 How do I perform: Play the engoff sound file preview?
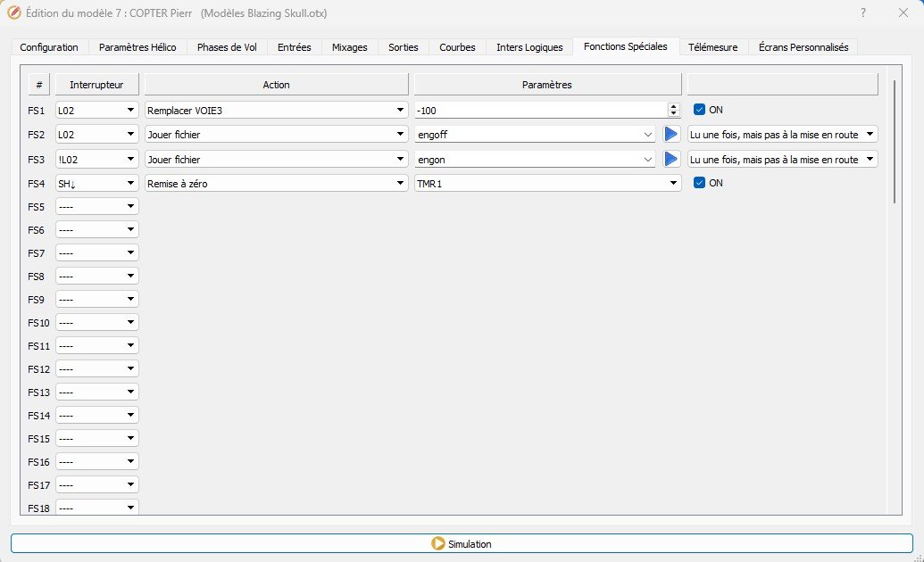pos(671,134)
